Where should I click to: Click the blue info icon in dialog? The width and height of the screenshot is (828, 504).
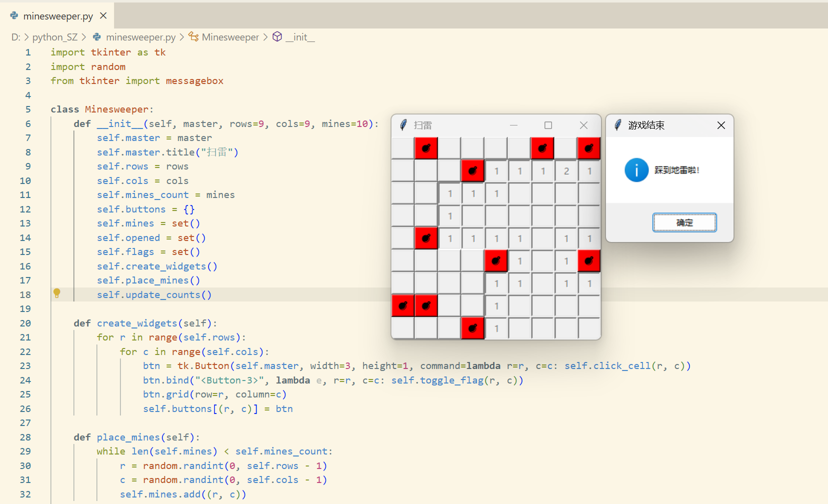pos(636,170)
